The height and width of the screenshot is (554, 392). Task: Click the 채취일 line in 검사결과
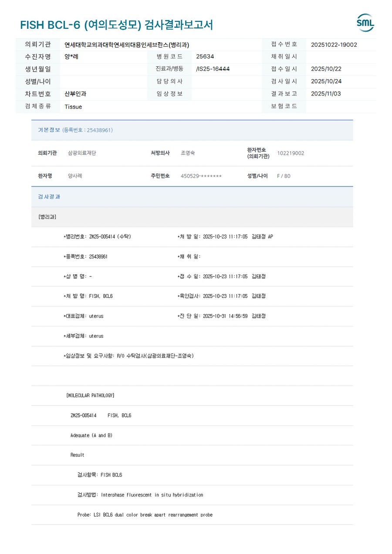pos(189,257)
